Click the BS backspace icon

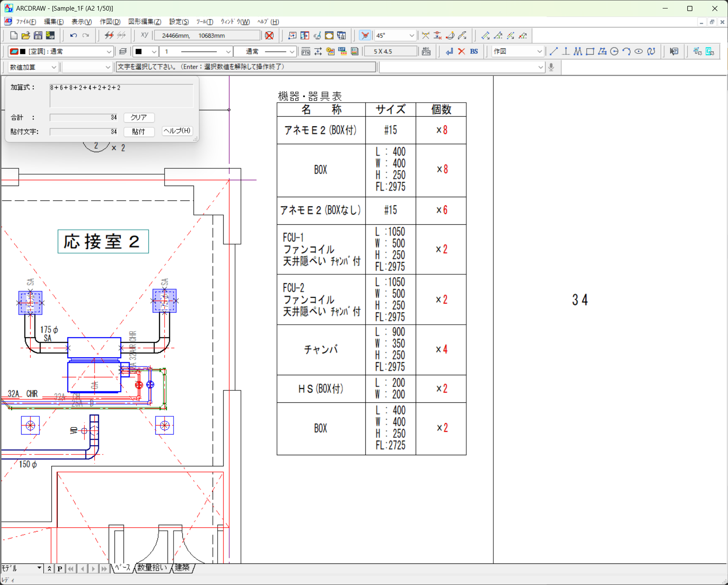(x=474, y=51)
